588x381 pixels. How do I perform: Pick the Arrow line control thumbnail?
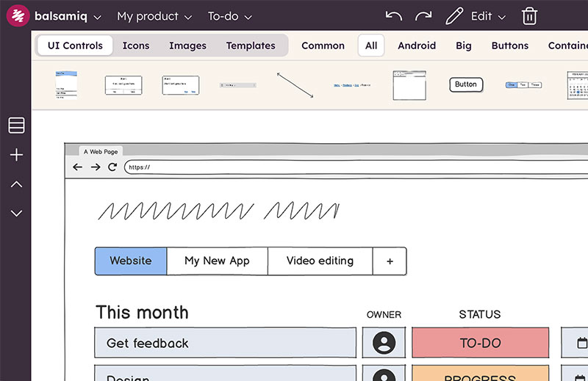point(295,85)
